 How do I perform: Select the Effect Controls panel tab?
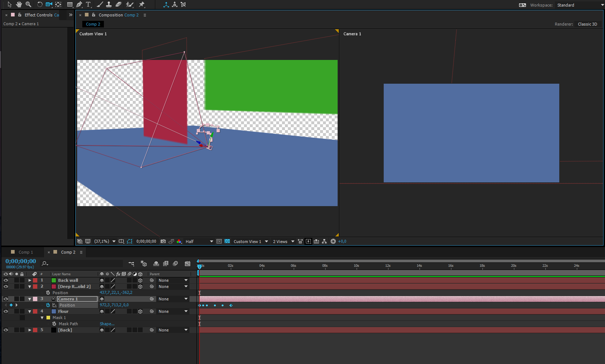[x=41, y=15]
